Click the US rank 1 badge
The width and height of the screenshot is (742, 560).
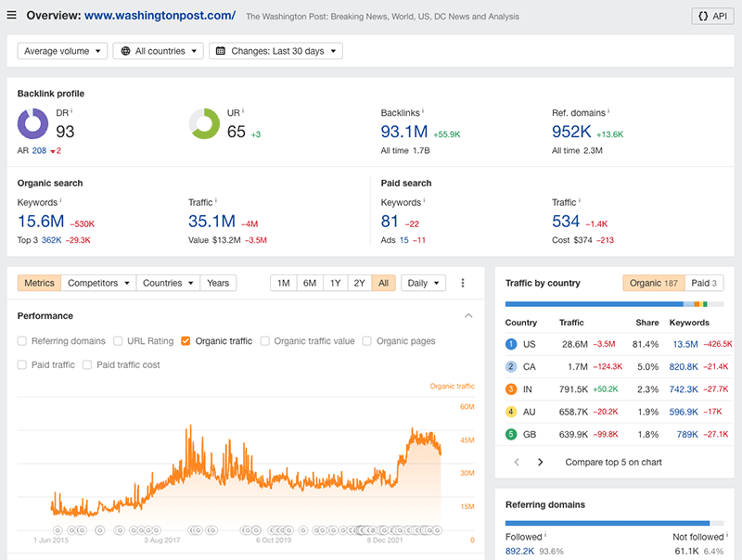click(511, 344)
